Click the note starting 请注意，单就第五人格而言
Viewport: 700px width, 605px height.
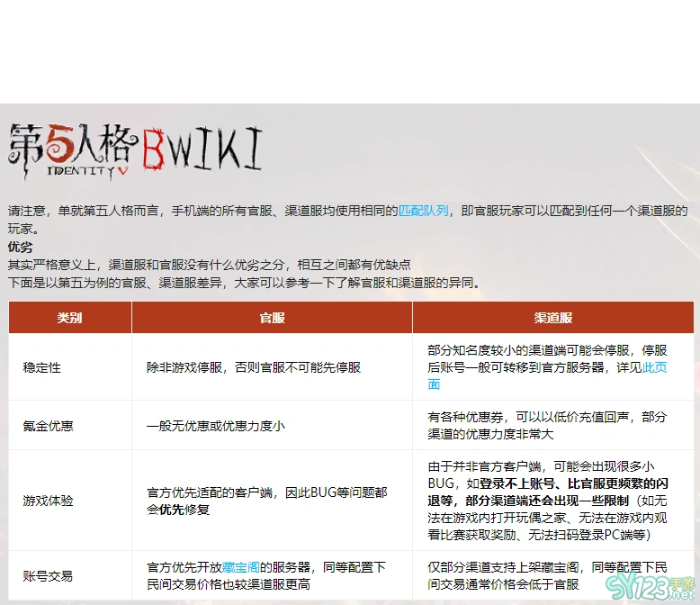(348, 220)
